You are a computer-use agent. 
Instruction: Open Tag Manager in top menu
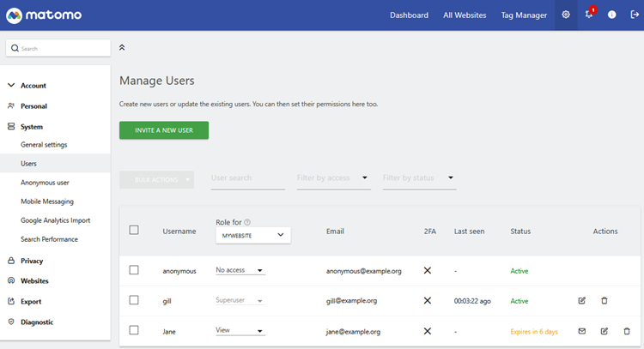(524, 15)
